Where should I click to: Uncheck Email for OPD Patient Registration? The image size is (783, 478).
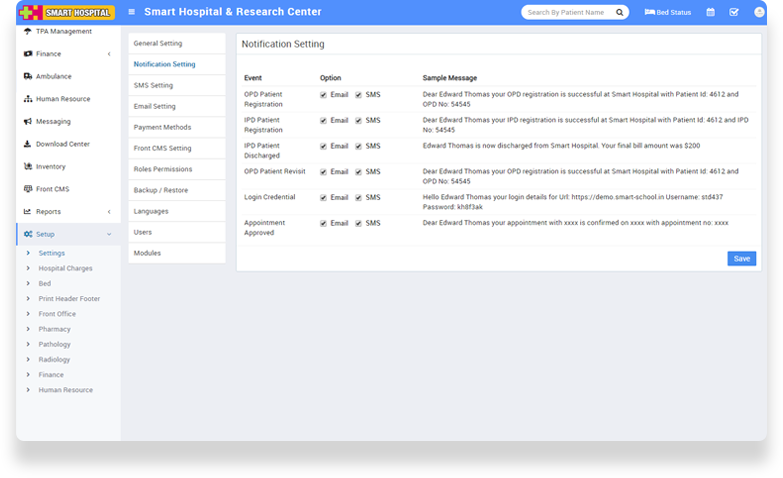coord(323,94)
